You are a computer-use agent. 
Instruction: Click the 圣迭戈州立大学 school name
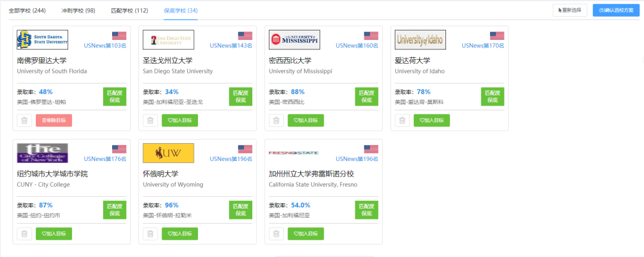pyautogui.click(x=168, y=61)
